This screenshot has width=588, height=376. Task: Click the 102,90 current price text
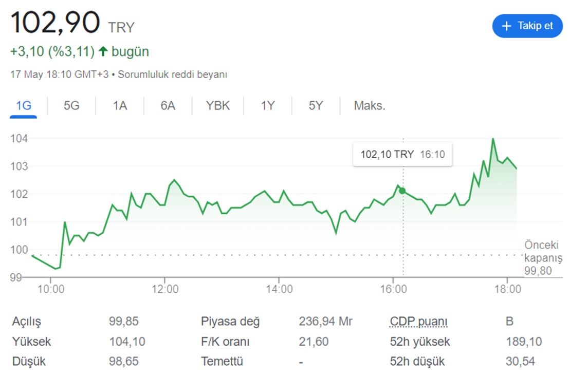56,23
